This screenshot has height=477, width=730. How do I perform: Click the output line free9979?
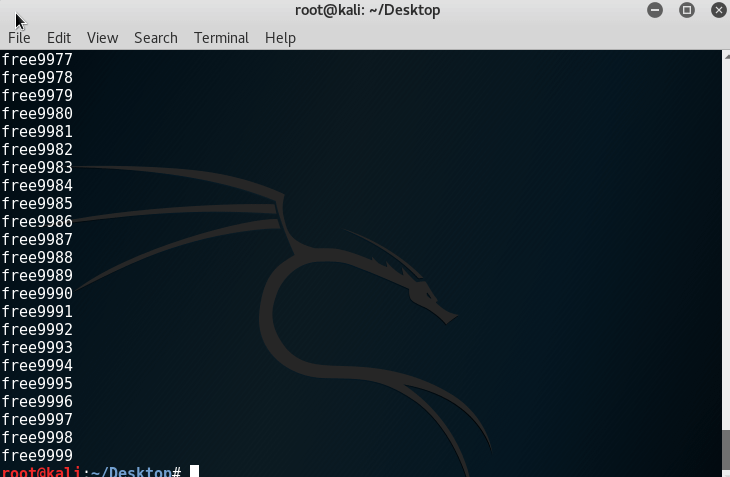pyautogui.click(x=37, y=95)
